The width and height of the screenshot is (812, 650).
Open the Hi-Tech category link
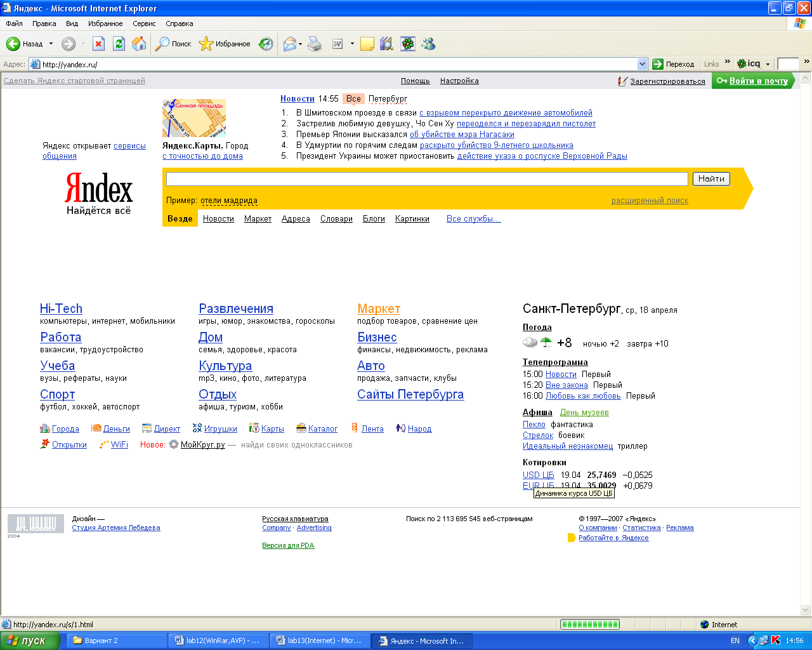coord(61,308)
